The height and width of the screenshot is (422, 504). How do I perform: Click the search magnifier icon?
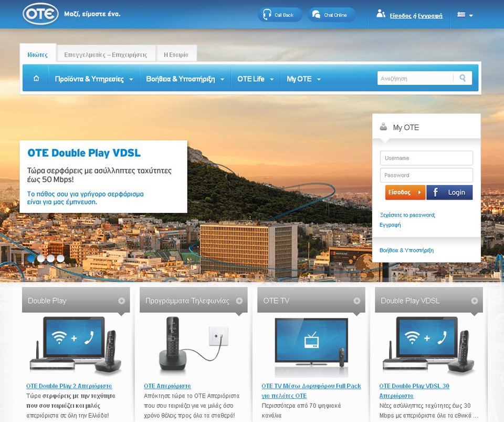(463, 78)
